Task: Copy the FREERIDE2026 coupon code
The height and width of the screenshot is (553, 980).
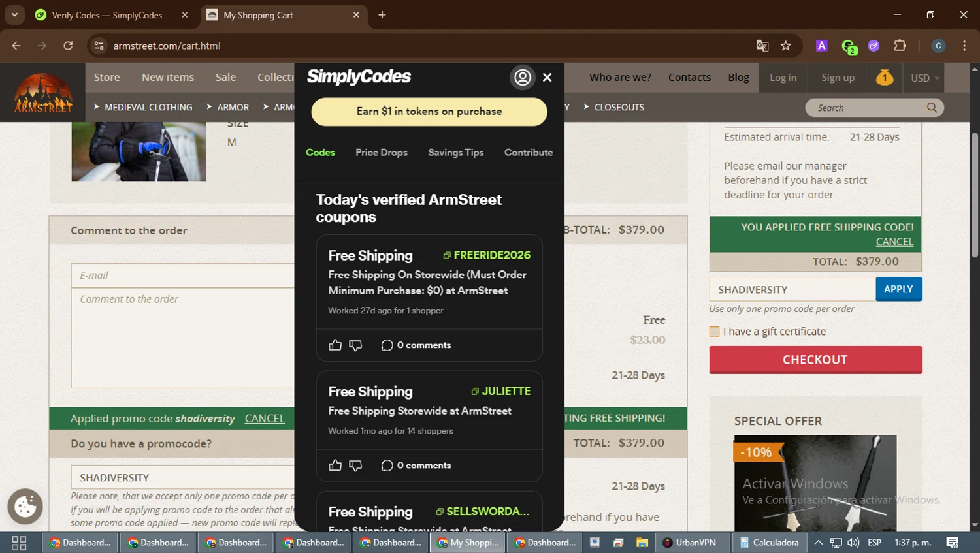Action: (487, 255)
